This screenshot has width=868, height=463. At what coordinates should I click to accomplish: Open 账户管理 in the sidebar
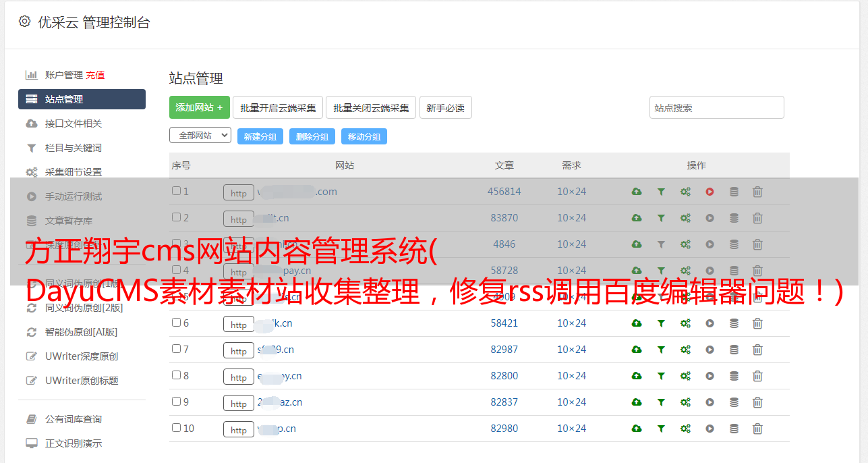63,75
